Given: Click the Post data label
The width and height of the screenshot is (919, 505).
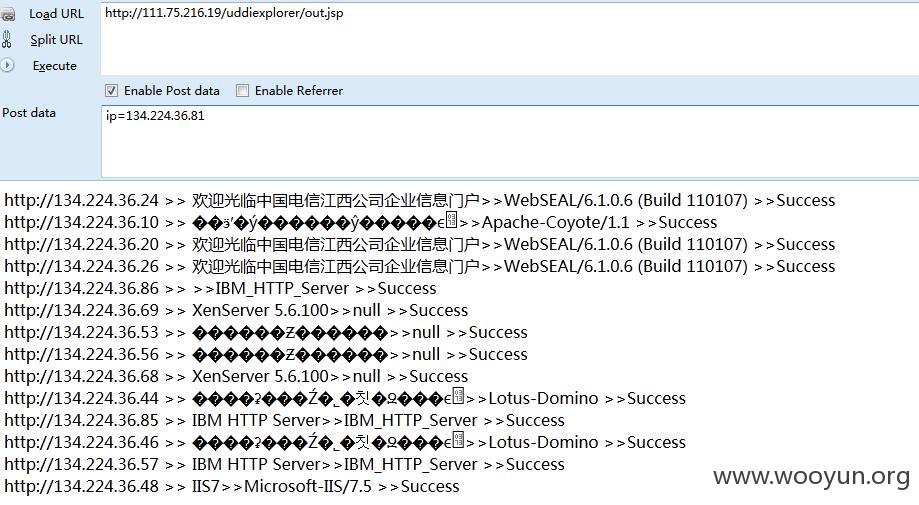Looking at the screenshot, I should (x=29, y=112).
